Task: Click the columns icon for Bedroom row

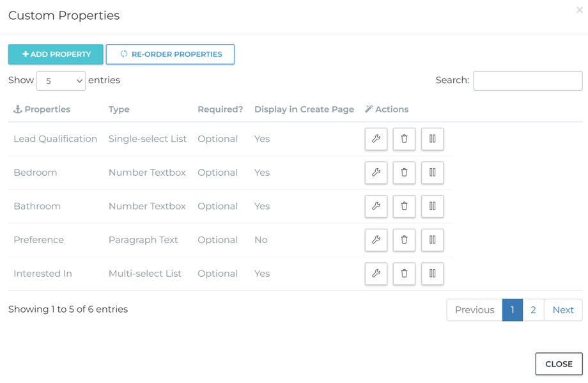Action: (x=432, y=173)
